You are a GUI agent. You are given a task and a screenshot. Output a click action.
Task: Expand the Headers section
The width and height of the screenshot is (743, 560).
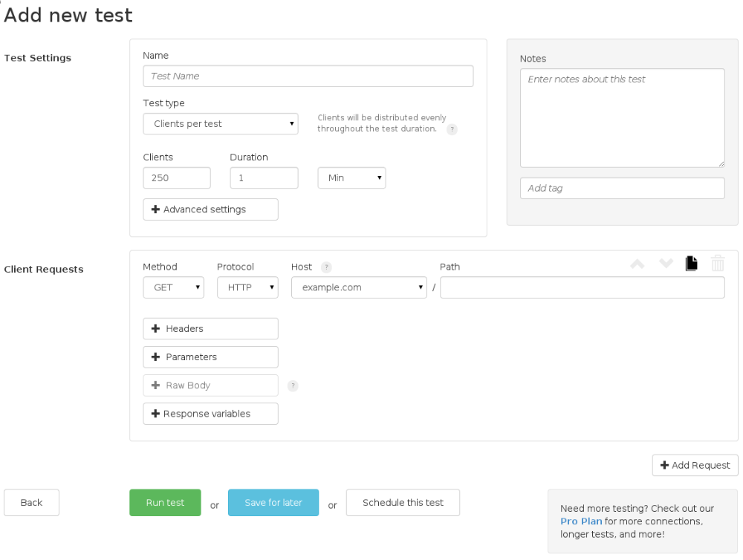pos(210,329)
